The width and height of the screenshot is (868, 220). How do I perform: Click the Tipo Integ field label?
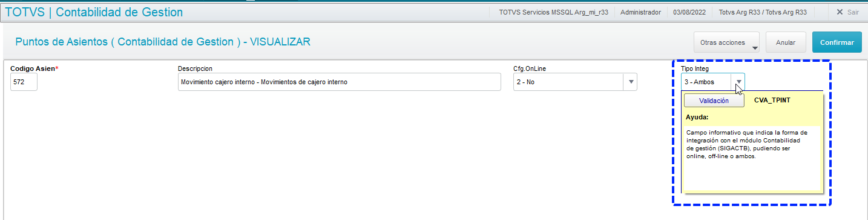click(694, 68)
